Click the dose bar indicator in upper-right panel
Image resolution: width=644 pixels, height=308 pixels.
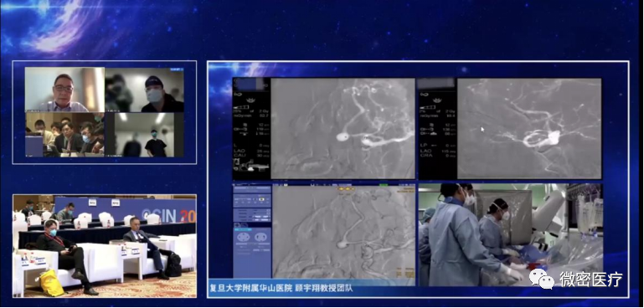click(x=427, y=107)
